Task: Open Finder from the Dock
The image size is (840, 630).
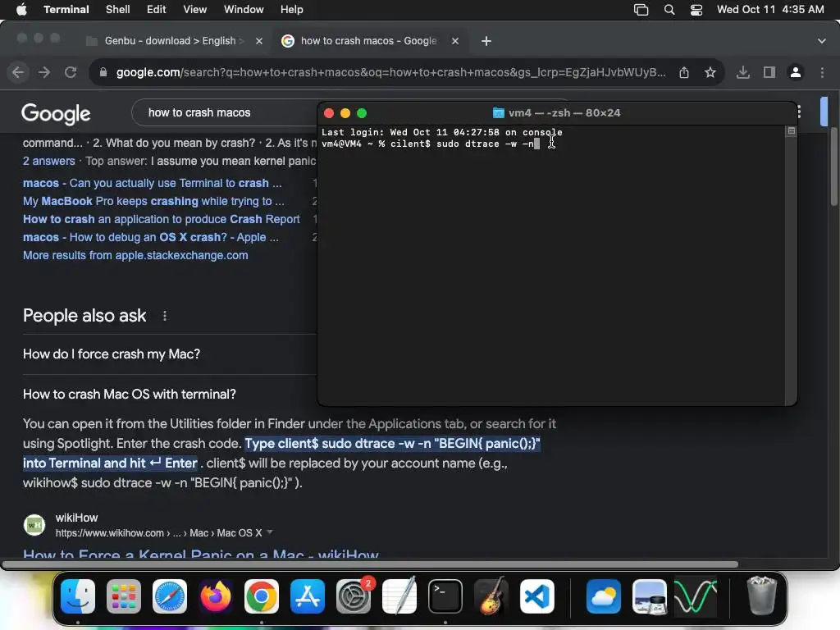Action: [x=78, y=596]
